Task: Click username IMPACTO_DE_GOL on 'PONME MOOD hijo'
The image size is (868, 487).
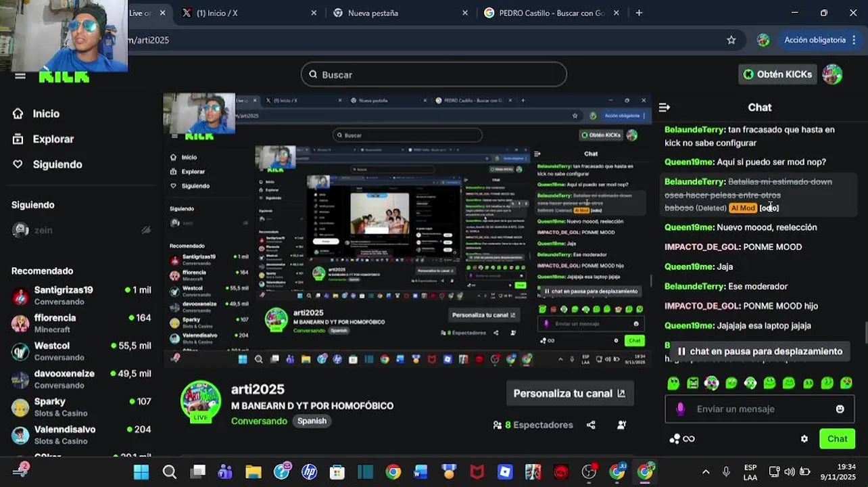Action: click(x=701, y=306)
